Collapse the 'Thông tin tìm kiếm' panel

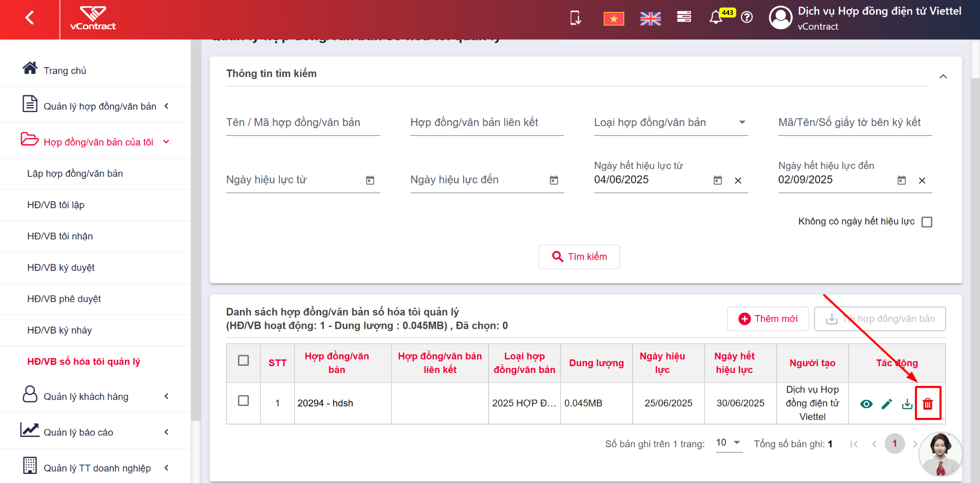[x=943, y=77]
